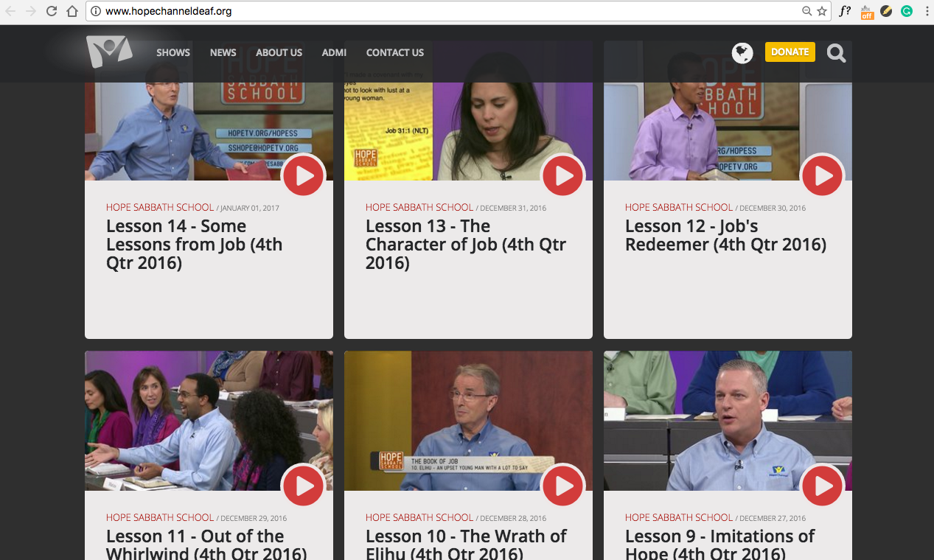934x560 pixels.
Task: View site information icon in address bar
Action: [96, 11]
